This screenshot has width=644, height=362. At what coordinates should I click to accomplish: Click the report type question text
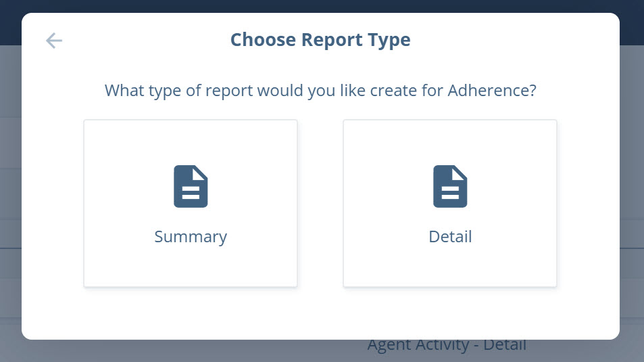click(x=320, y=91)
